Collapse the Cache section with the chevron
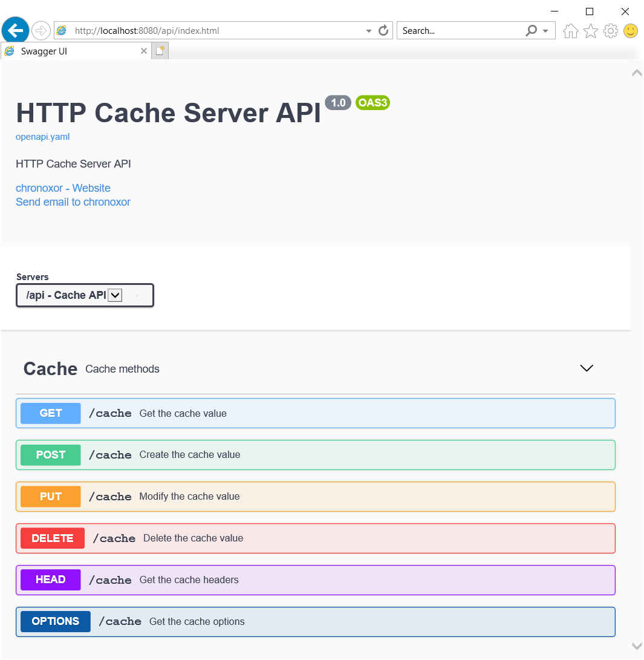 coord(587,368)
